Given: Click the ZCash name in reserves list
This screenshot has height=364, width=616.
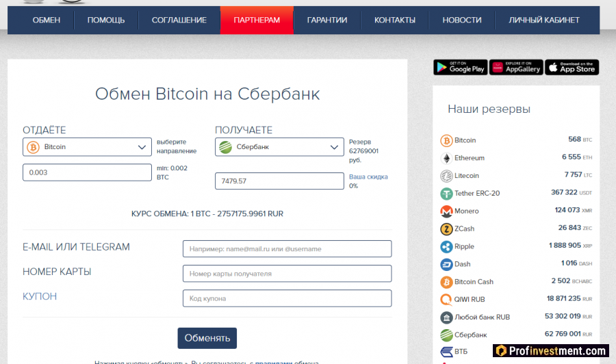Looking at the screenshot, I should [464, 229].
